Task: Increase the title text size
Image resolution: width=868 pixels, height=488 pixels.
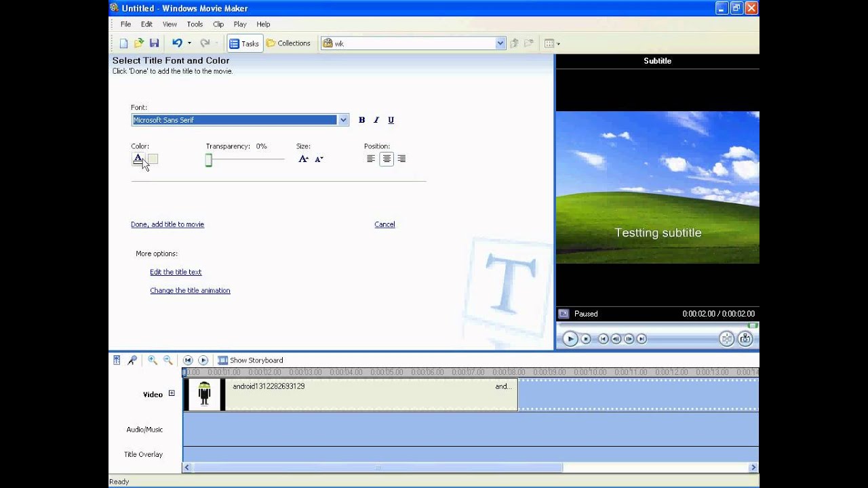Action: click(303, 159)
